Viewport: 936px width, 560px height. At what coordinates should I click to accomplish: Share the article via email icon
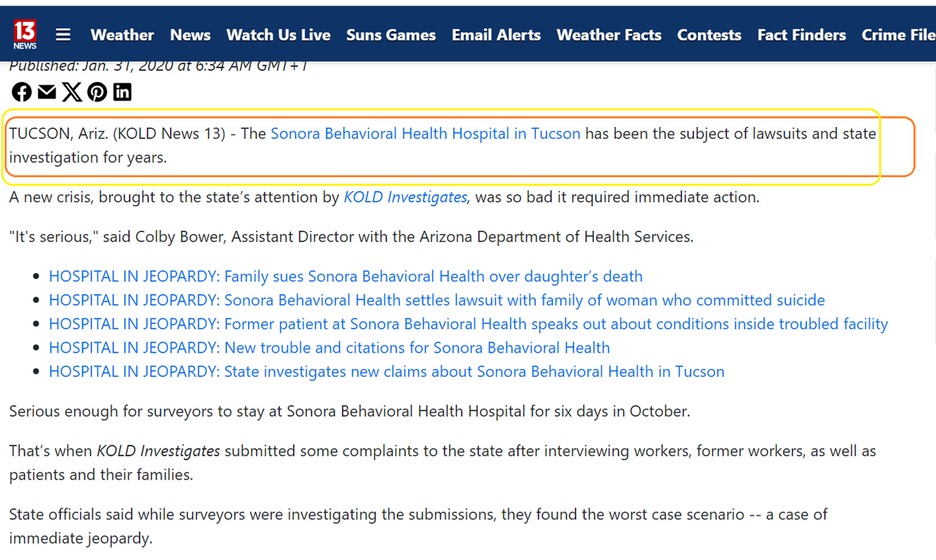[47, 92]
